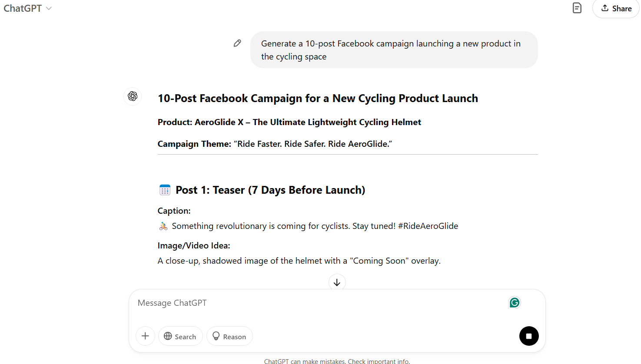Click the Message ChatGPT input field
This screenshot has width=641, height=364.
tap(304, 303)
